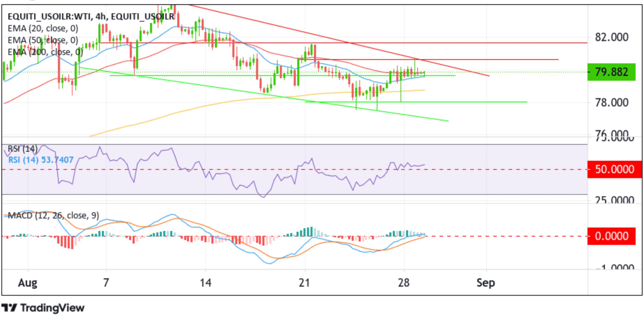Click the Aug date axis label
The width and height of the screenshot is (644, 323).
(x=27, y=283)
